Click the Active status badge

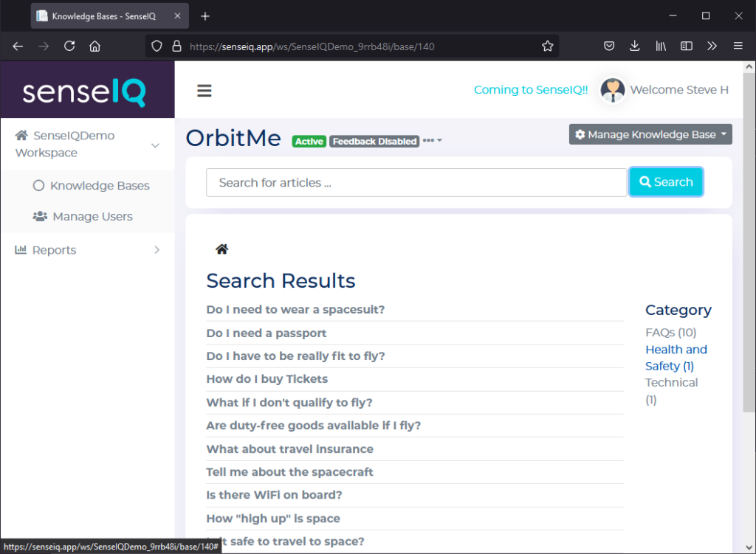pos(309,141)
